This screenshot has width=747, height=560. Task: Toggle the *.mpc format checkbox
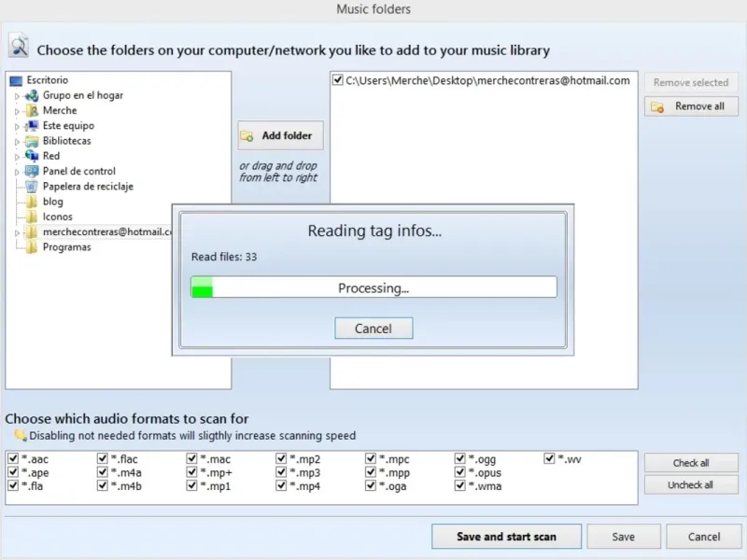coord(371,458)
